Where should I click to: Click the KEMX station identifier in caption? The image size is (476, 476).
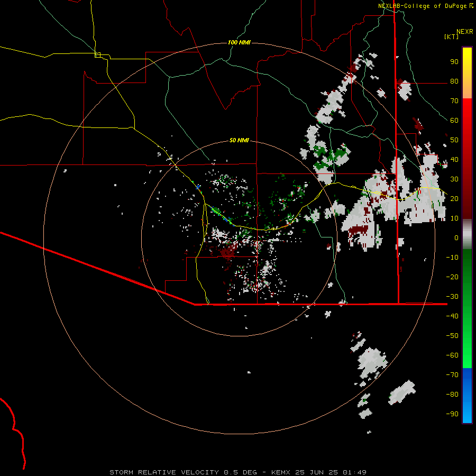click(281, 472)
